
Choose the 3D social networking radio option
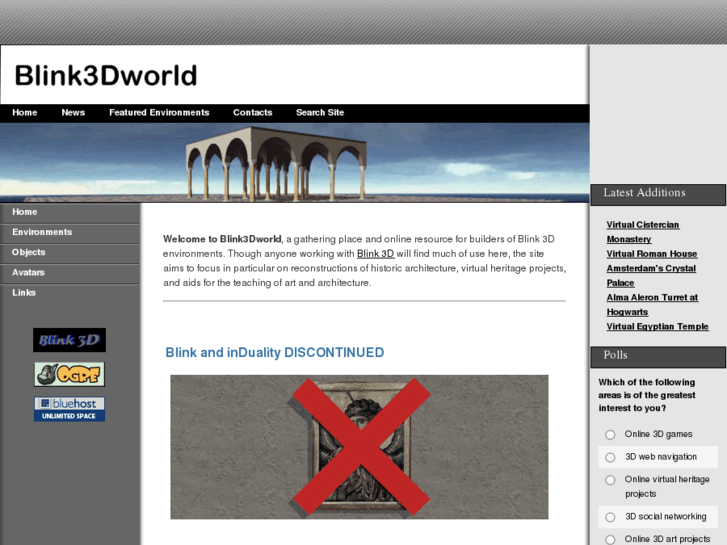[610, 517]
